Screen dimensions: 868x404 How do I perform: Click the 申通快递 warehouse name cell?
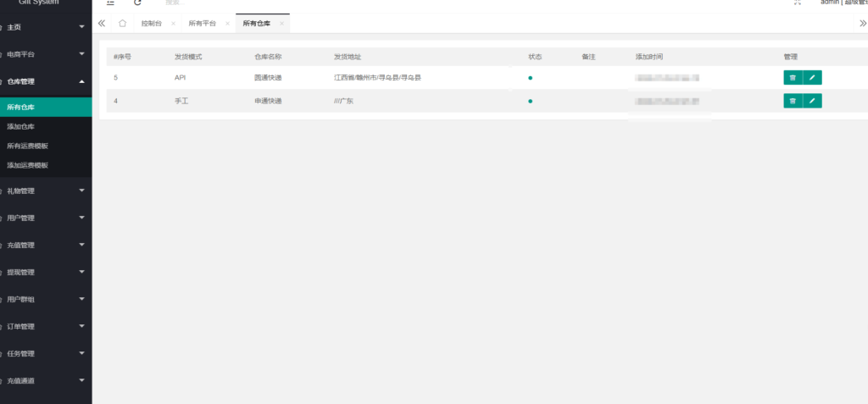268,102
